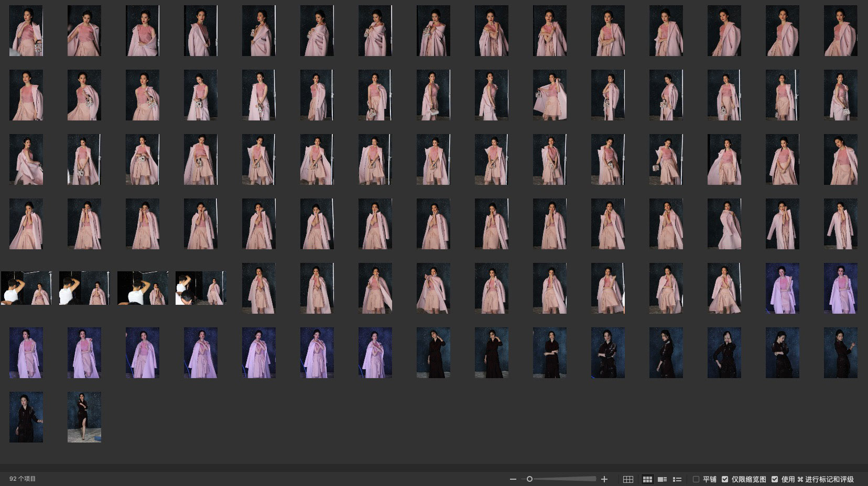Select the last thumbnail in the top row
This screenshot has width=868, height=486.
click(840, 31)
